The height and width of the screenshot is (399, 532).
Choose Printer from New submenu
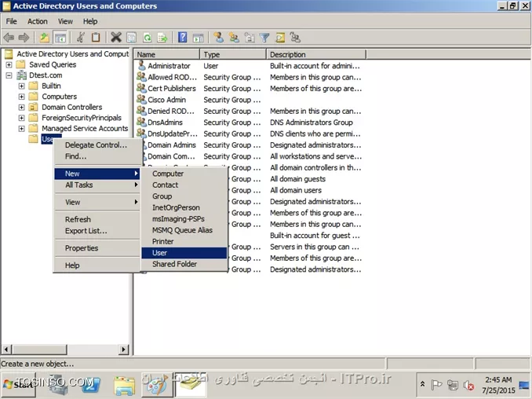point(184,241)
